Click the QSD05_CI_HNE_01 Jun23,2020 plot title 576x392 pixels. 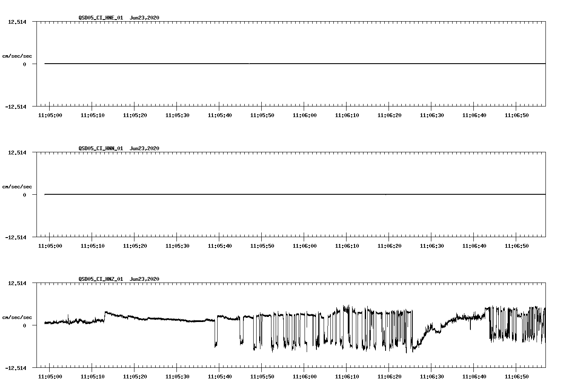[119, 18]
